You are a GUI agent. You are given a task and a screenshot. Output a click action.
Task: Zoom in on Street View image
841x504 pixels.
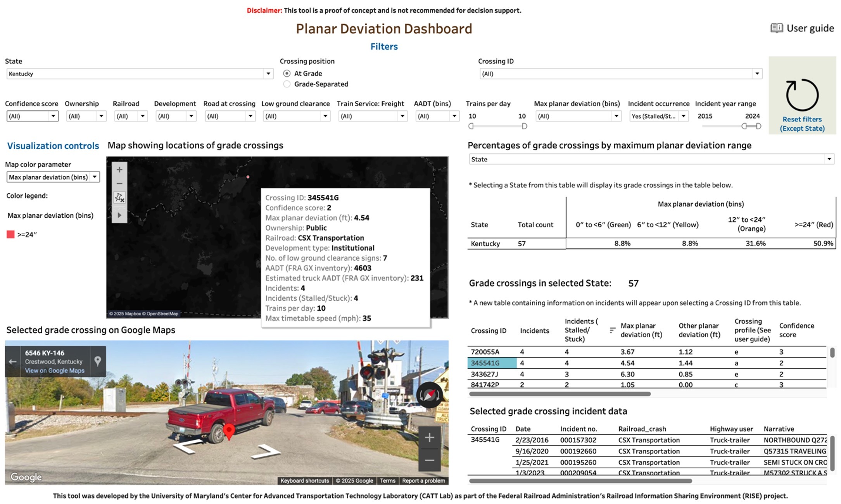click(x=429, y=438)
